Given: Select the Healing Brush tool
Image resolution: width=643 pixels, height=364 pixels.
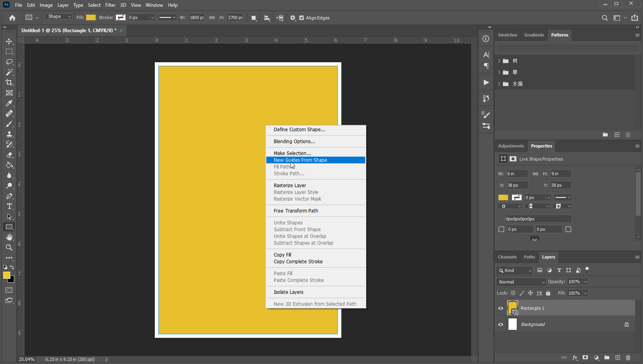Looking at the screenshot, I should pos(9,113).
